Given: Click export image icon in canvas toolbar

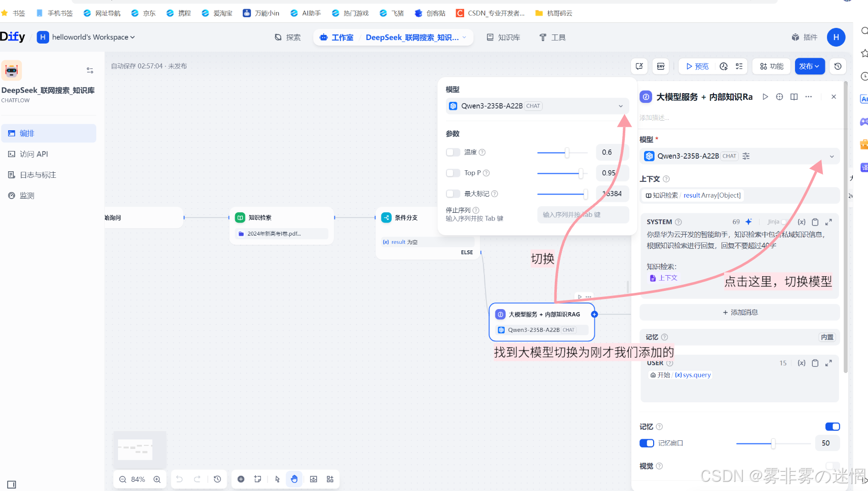Looking at the screenshot, I should (314, 479).
